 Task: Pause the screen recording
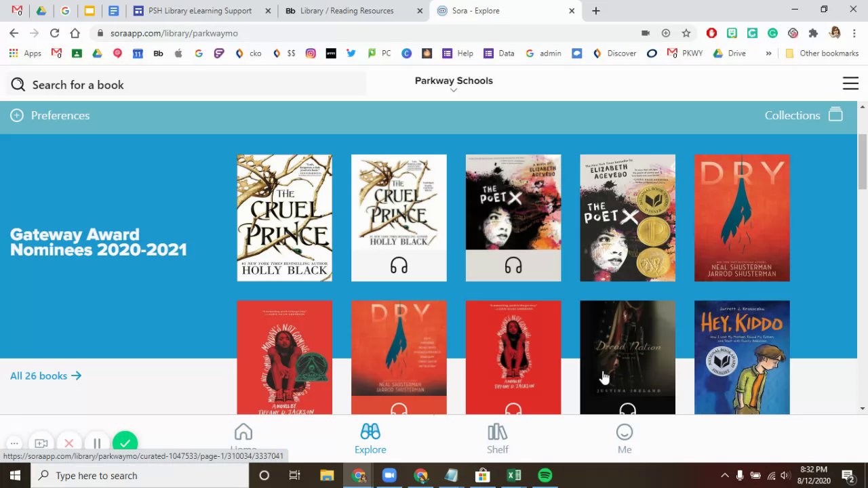(97, 444)
